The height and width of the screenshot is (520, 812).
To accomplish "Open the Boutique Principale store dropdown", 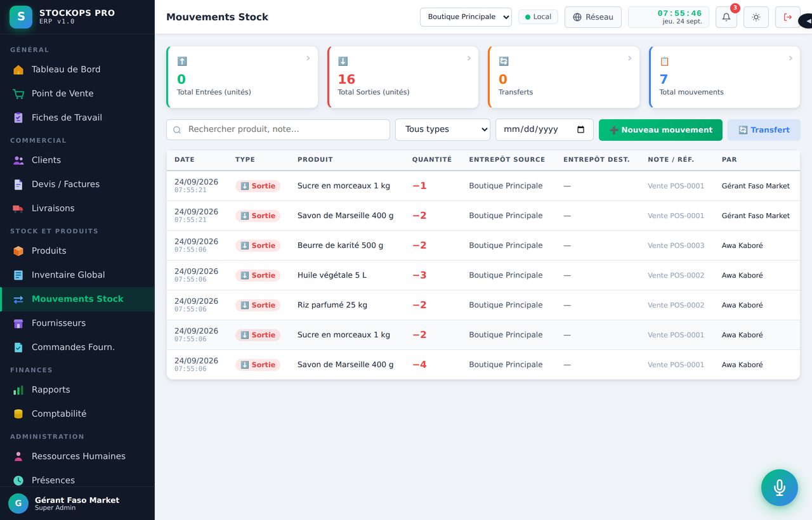I will coord(466,17).
